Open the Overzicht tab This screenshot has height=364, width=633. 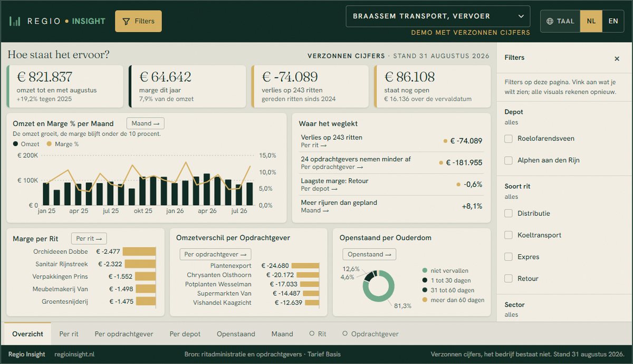[x=28, y=334]
